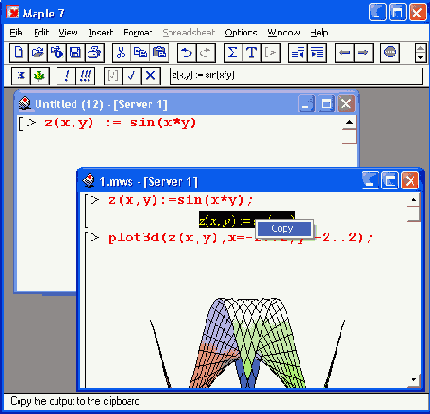This screenshot has height=414, width=430.
Task: Select Copy in the context menu
Action: (x=284, y=229)
